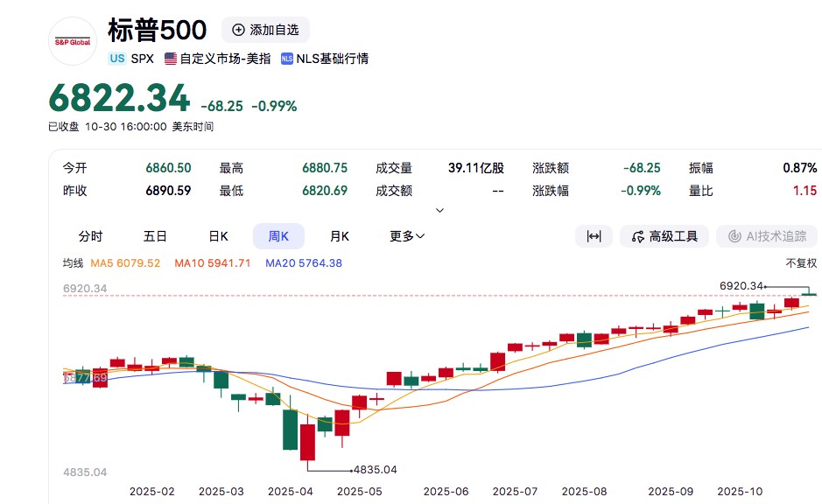
Task: Expand the quote details chevron
Action: [439, 210]
